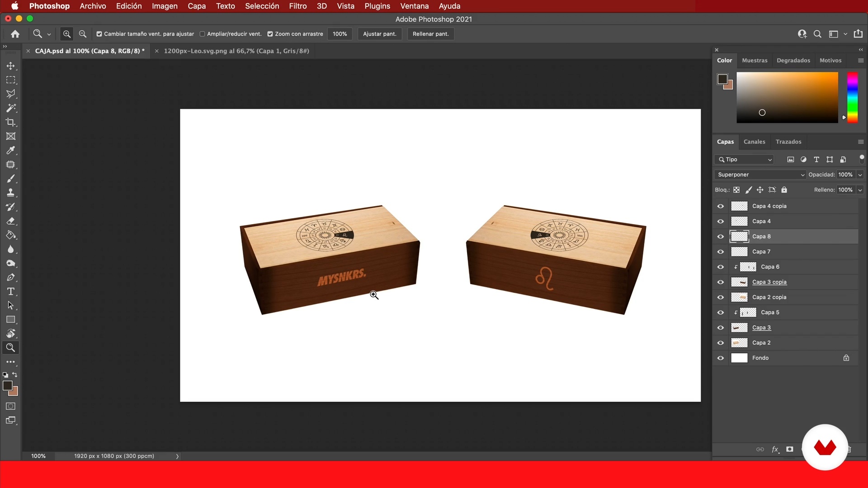Select the Rectangular Marquee tool

click(11, 80)
